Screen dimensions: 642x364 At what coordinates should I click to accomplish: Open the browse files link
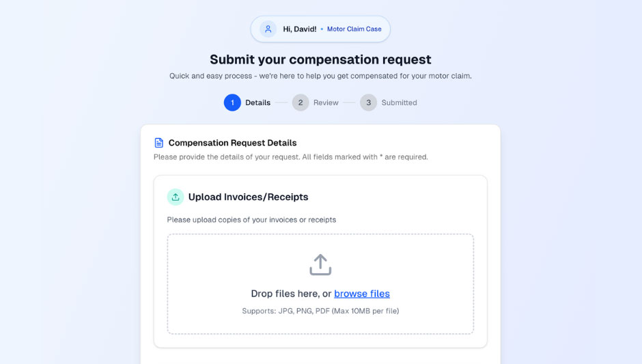coord(362,294)
